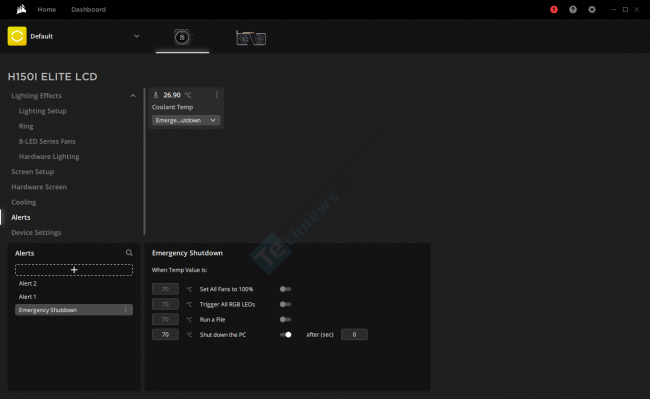Open the red notification alert badge
Image resolution: width=650 pixels, height=399 pixels.
pyautogui.click(x=554, y=10)
